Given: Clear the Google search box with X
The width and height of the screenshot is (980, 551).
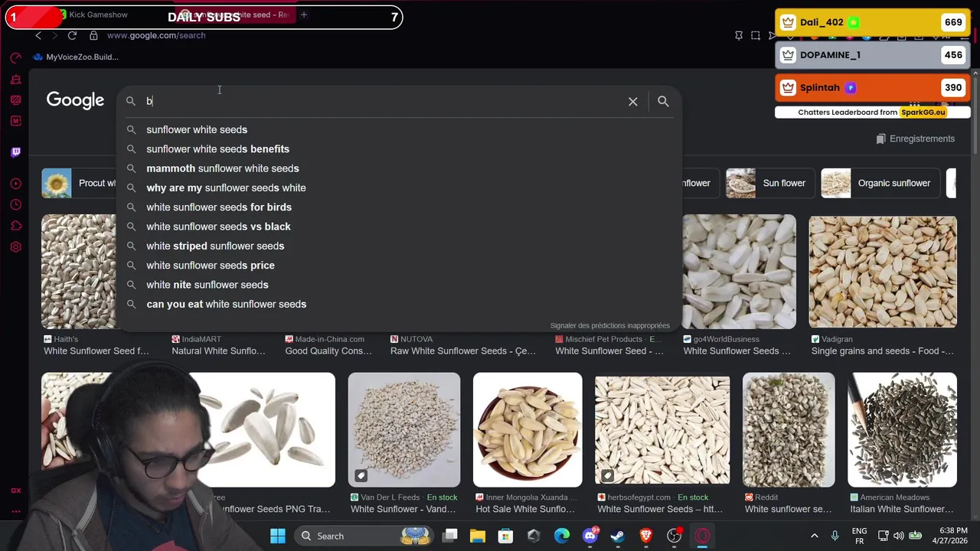Looking at the screenshot, I should 633,101.
